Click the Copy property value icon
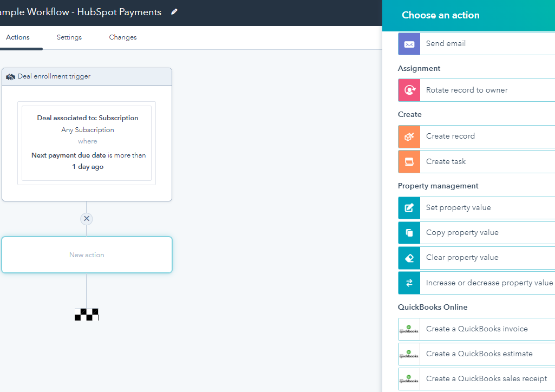 (x=409, y=233)
